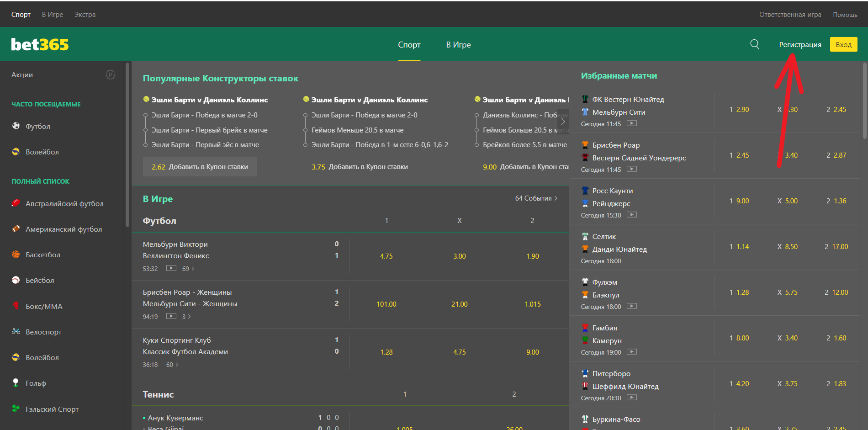Screen dimensions: 868x430
Task: Click video icon for ФК Вестерн Юнайтед match
Action: point(632,123)
